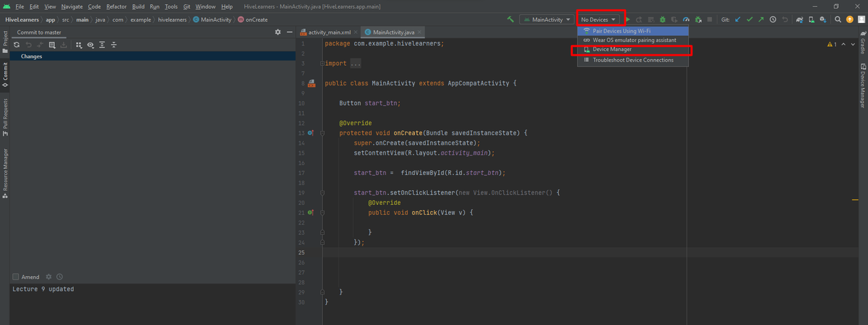Viewport: 868px width, 325px height.
Task: Click Attach Debugger to Android Process icon
Action: 698,20
